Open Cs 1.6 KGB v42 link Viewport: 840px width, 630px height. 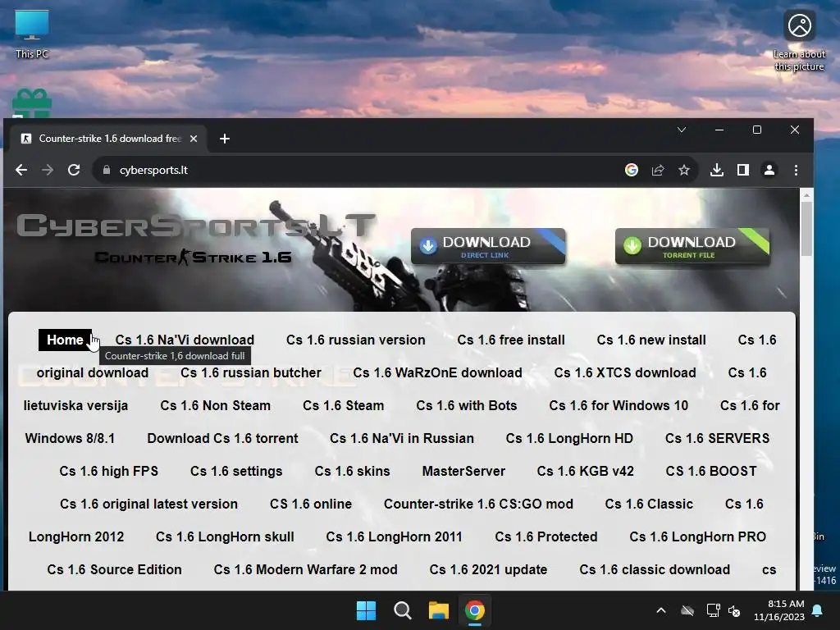coord(586,471)
